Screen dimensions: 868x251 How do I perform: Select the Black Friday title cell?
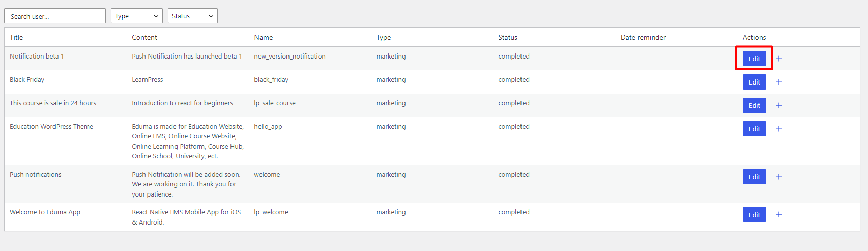27,79
